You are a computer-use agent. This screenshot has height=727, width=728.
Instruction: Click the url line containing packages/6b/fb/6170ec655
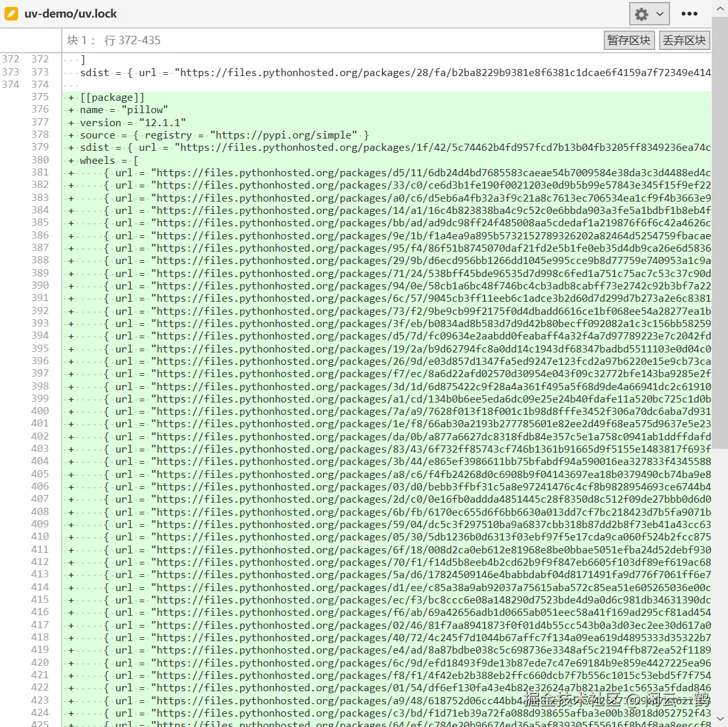pos(386,512)
